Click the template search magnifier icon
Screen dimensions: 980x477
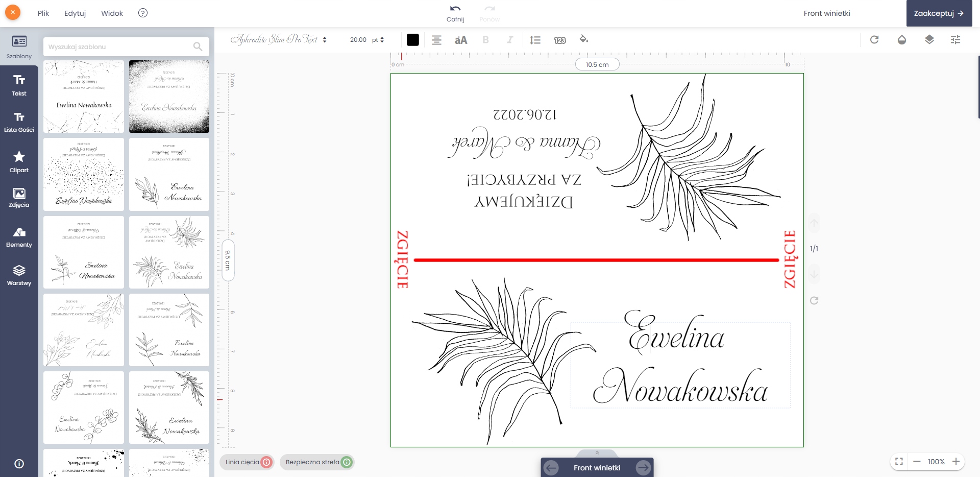(x=198, y=46)
